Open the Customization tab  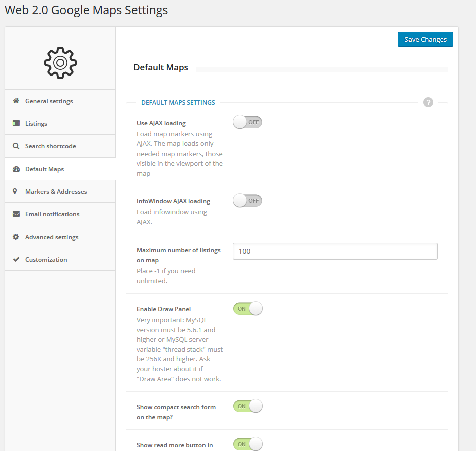point(46,259)
